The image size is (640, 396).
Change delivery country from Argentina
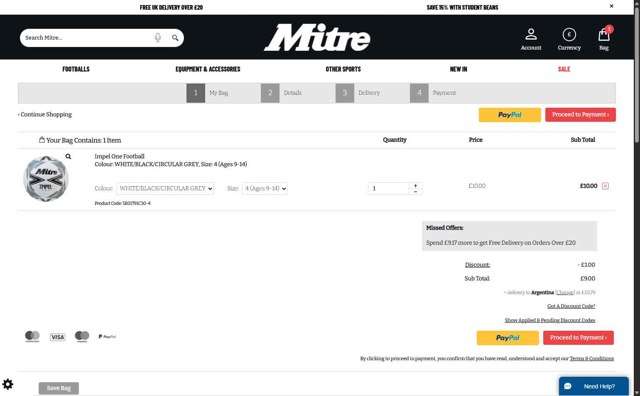point(565,292)
